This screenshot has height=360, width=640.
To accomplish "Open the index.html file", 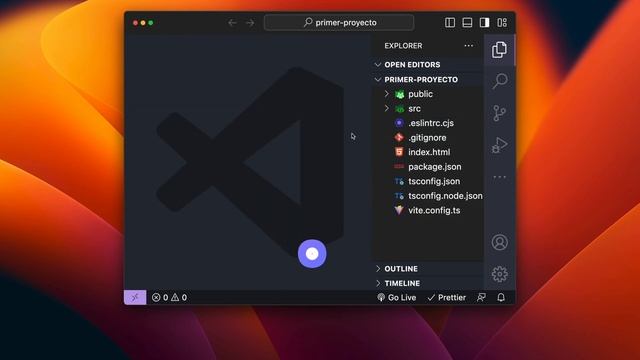I will coord(428,152).
